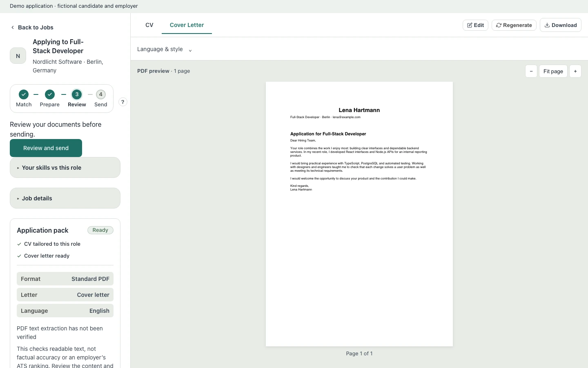This screenshot has height=368, width=588.
Task: Select the Cover Letter tab
Action: coord(187,25)
